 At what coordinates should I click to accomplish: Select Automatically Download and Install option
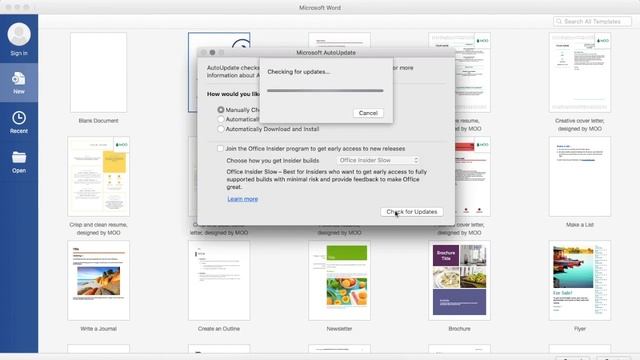coord(221,129)
